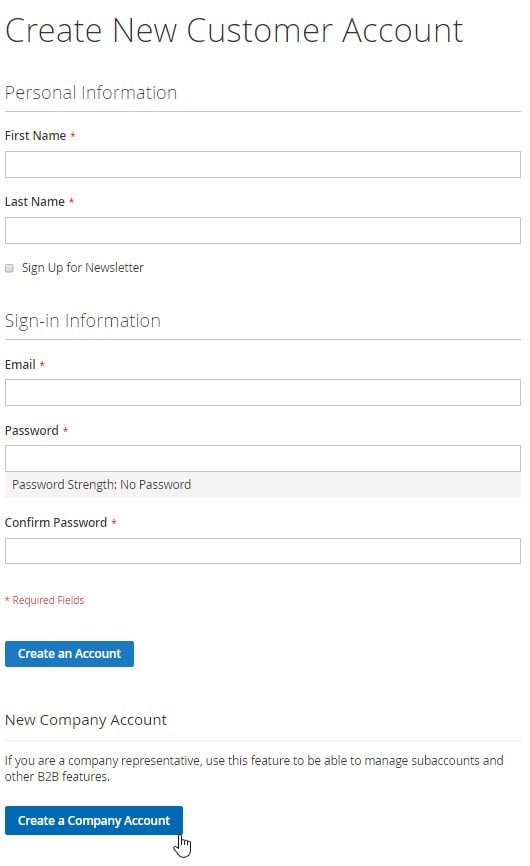
Task: Click the Create New Customer Account title
Action: [234, 30]
